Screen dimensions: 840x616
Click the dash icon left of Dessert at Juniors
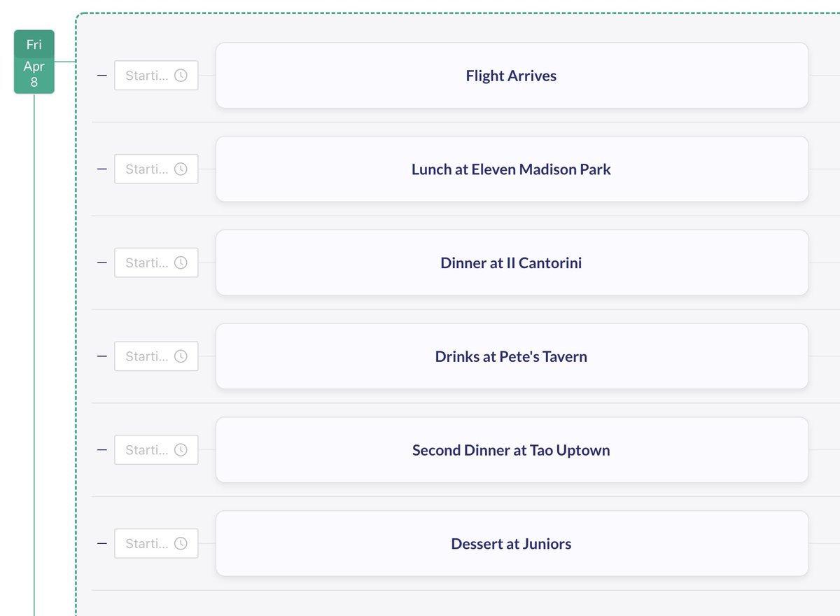point(102,544)
